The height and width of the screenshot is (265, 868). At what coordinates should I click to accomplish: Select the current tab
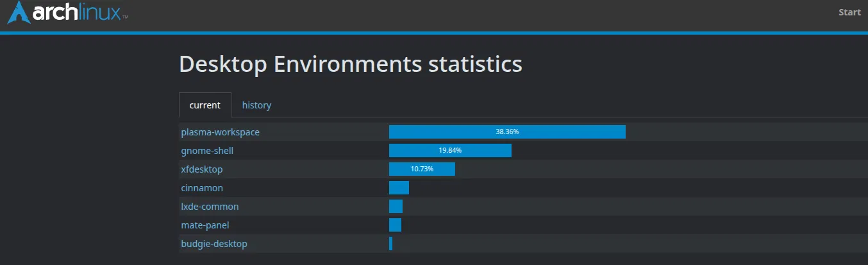coord(205,105)
